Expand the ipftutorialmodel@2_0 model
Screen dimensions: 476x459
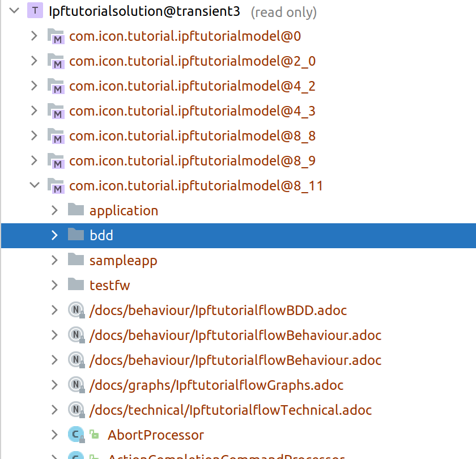pyautogui.click(x=34, y=61)
